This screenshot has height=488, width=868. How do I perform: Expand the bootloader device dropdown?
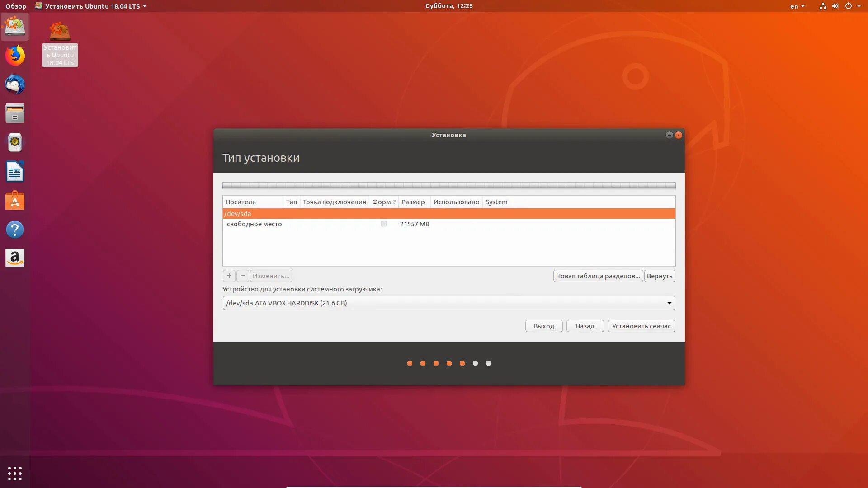(x=669, y=303)
